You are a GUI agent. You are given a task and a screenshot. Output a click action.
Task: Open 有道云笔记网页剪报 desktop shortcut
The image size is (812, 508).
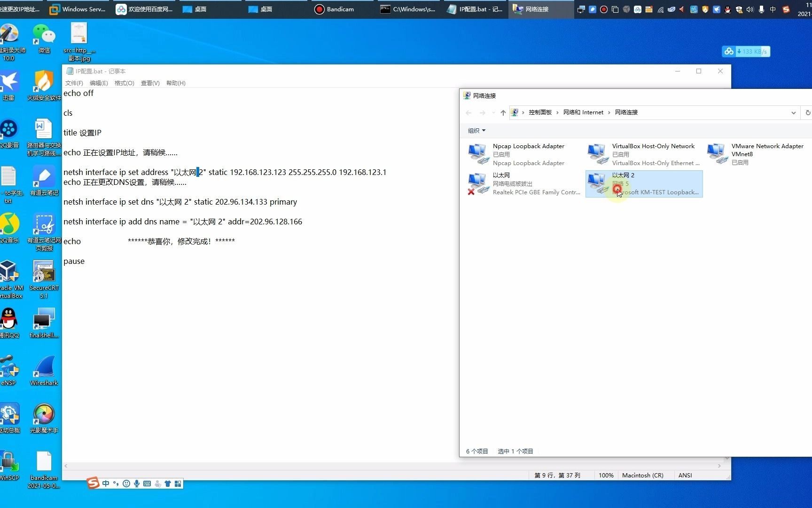[x=44, y=232]
